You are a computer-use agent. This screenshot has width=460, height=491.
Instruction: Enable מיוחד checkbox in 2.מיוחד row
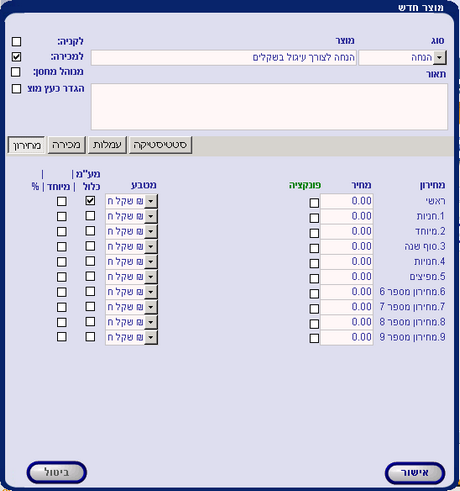pyautogui.click(x=62, y=232)
